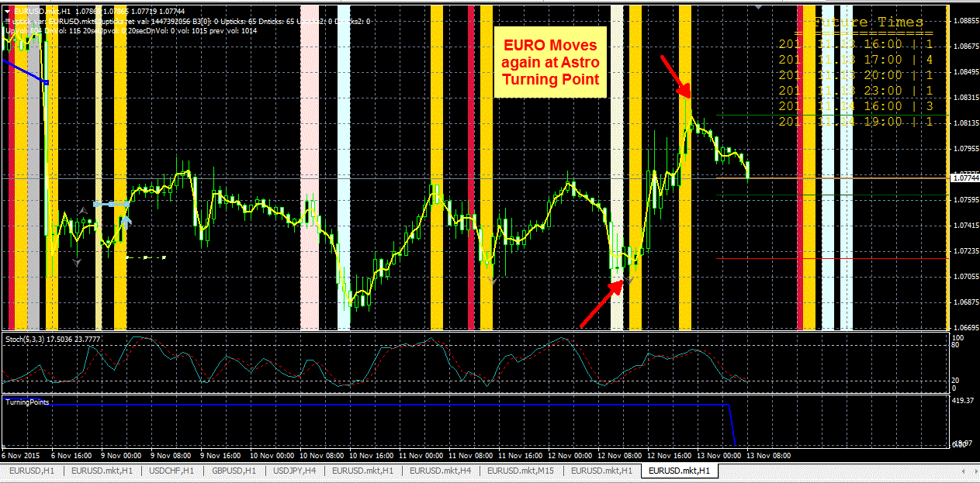Select the GBPUSD,H1 chart tab

235,471
